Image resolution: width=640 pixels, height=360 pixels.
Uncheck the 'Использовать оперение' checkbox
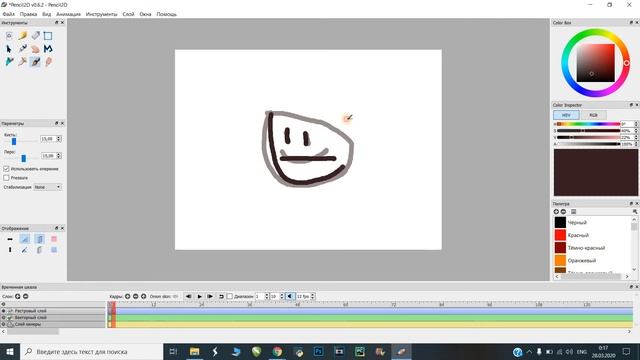click(x=6, y=169)
